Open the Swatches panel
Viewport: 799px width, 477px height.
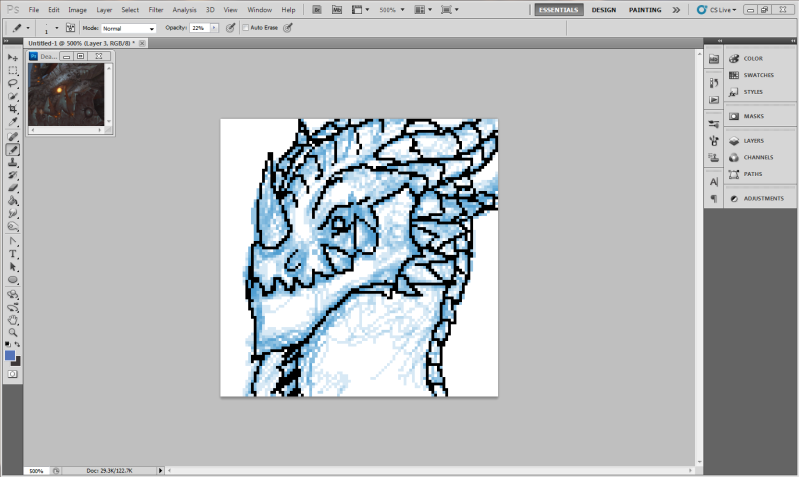pyautogui.click(x=760, y=75)
